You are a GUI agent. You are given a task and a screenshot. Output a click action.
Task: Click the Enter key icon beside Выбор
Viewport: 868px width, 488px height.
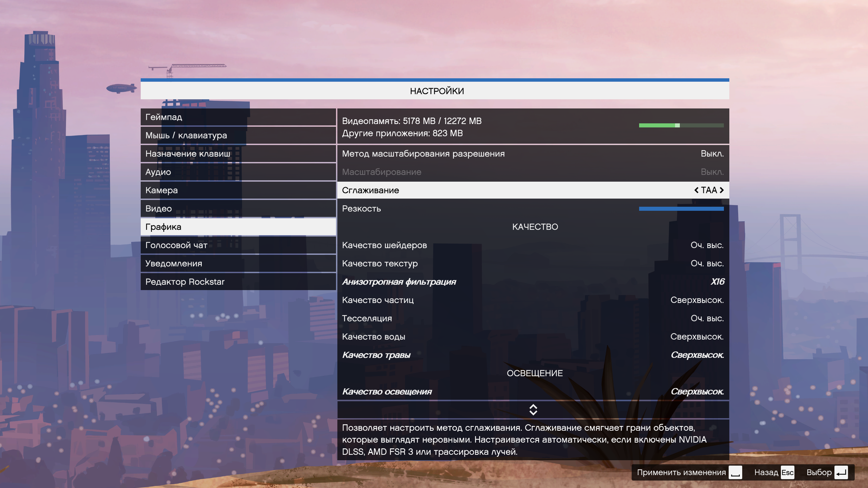tap(841, 472)
